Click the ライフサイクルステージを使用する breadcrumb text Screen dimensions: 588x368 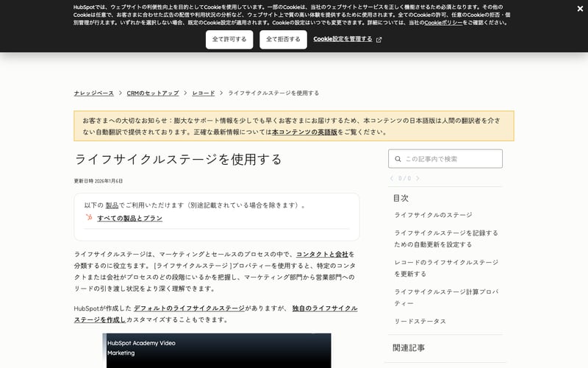click(273, 93)
